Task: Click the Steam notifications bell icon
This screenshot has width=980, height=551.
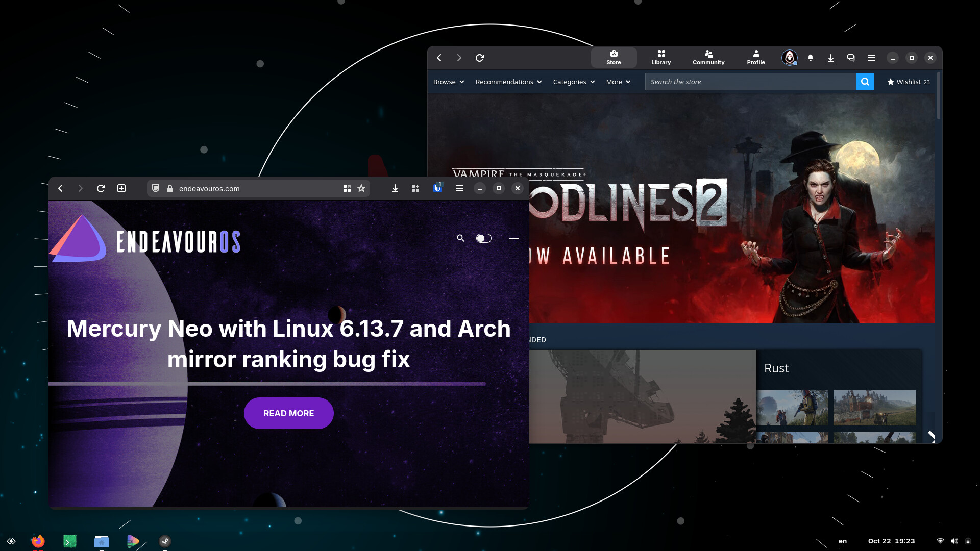Action: coord(811,58)
